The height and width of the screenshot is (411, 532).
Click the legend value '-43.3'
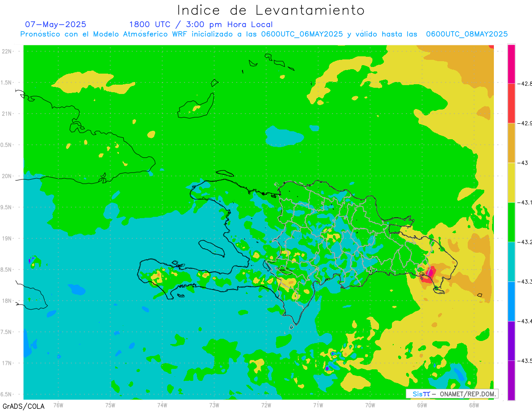(x=525, y=282)
